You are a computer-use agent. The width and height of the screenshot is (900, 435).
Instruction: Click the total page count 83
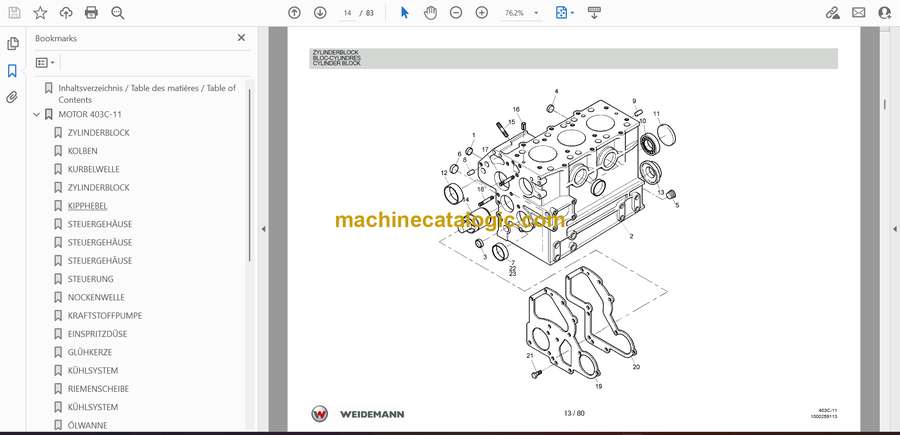[370, 13]
